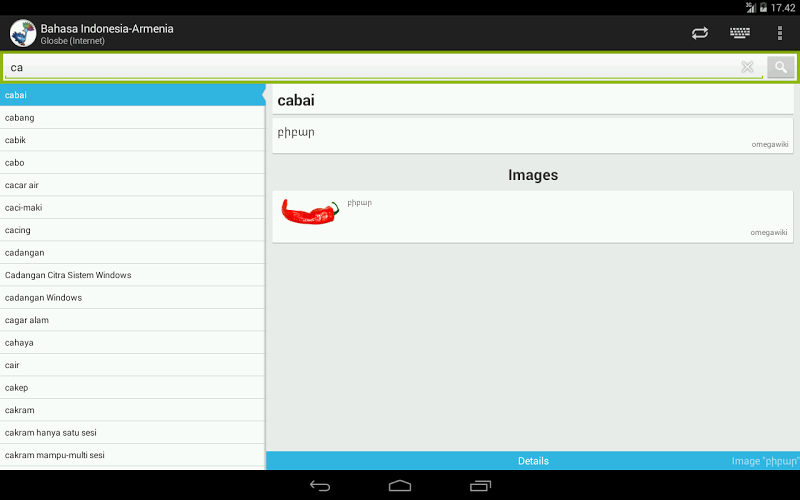This screenshot has width=800, height=500.
Task: Select 'cabang' in word list
Action: point(133,117)
